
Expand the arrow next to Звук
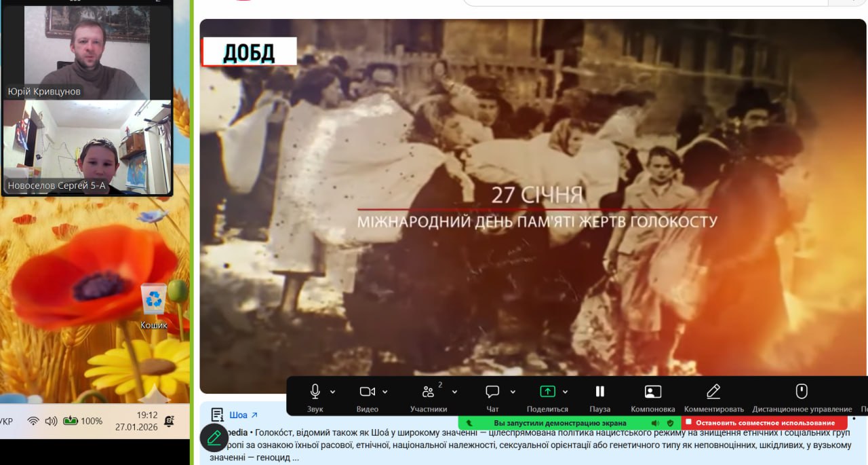332,392
